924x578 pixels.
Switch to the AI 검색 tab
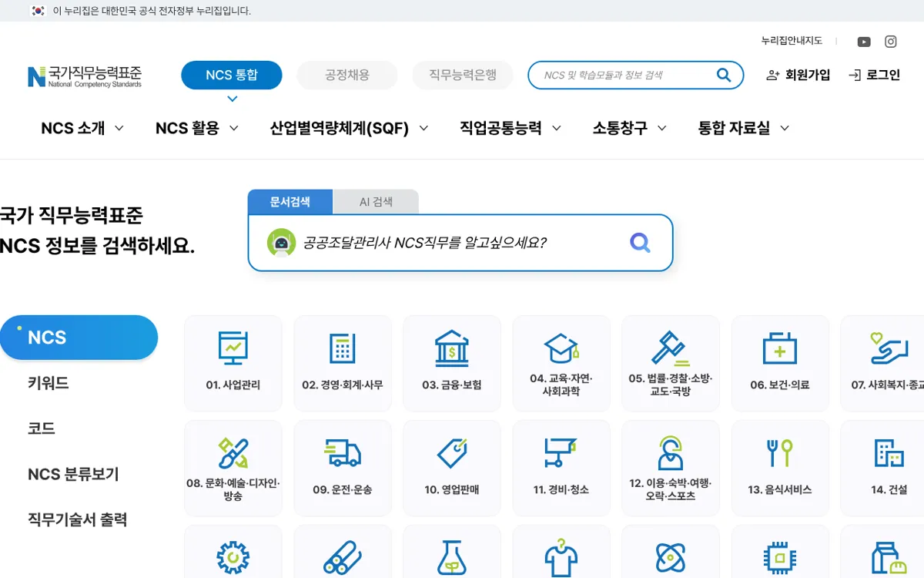click(376, 202)
